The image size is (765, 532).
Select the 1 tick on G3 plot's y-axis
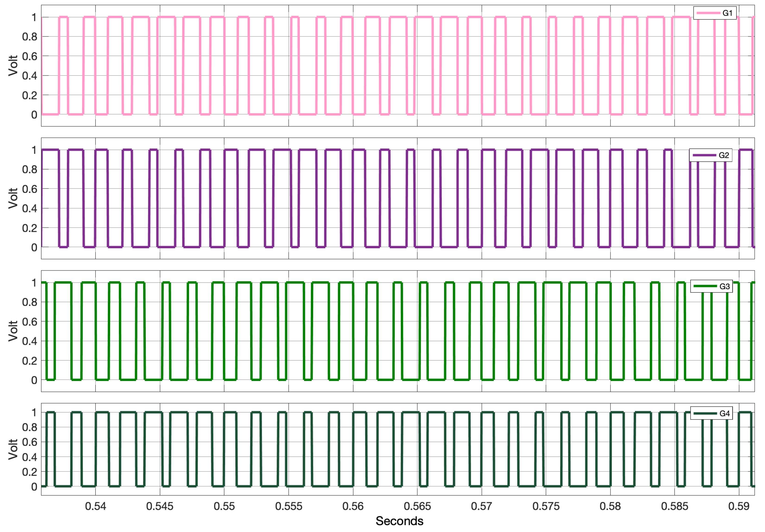click(34, 283)
